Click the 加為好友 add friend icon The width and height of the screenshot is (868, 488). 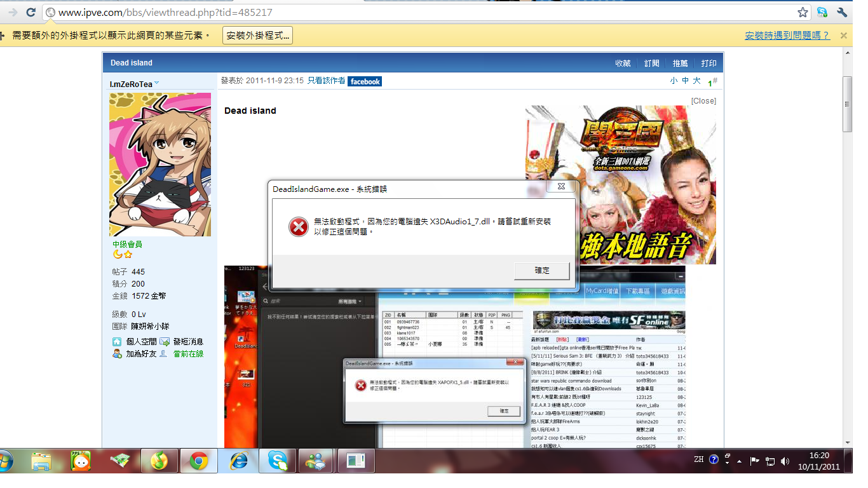coord(117,354)
